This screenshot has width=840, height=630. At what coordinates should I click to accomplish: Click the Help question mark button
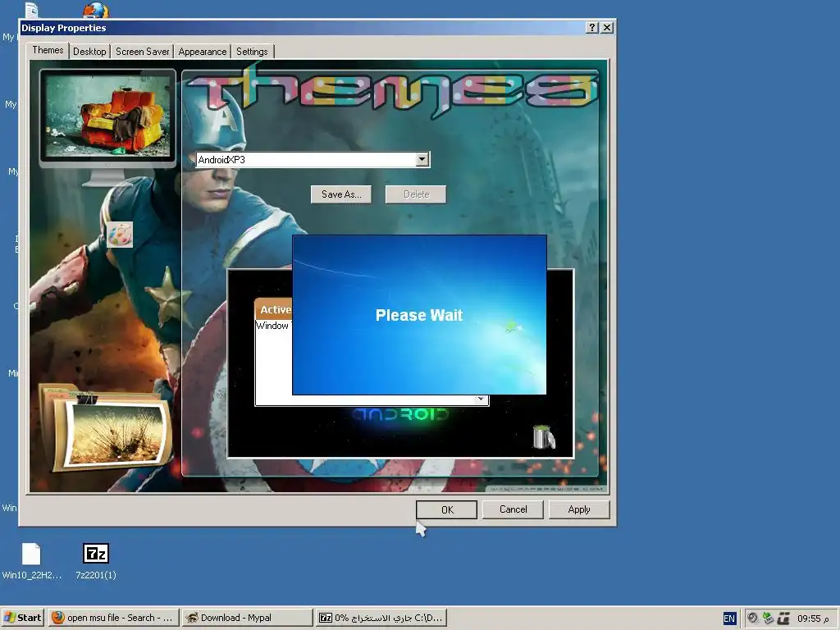592,27
